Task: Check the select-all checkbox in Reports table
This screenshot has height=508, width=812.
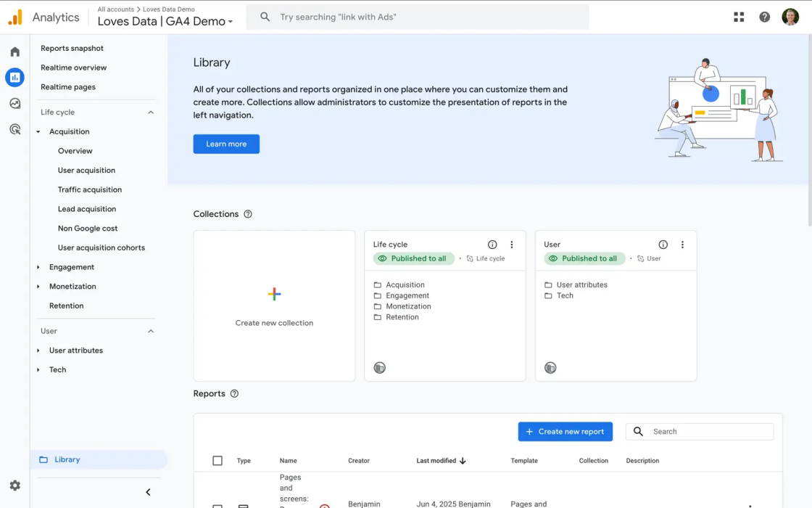Action: tap(217, 460)
